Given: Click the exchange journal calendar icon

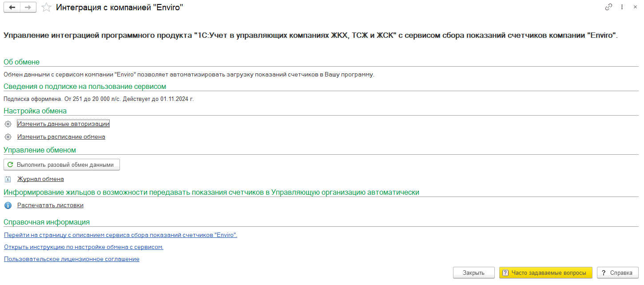Looking at the screenshot, I should pyautogui.click(x=8, y=179).
